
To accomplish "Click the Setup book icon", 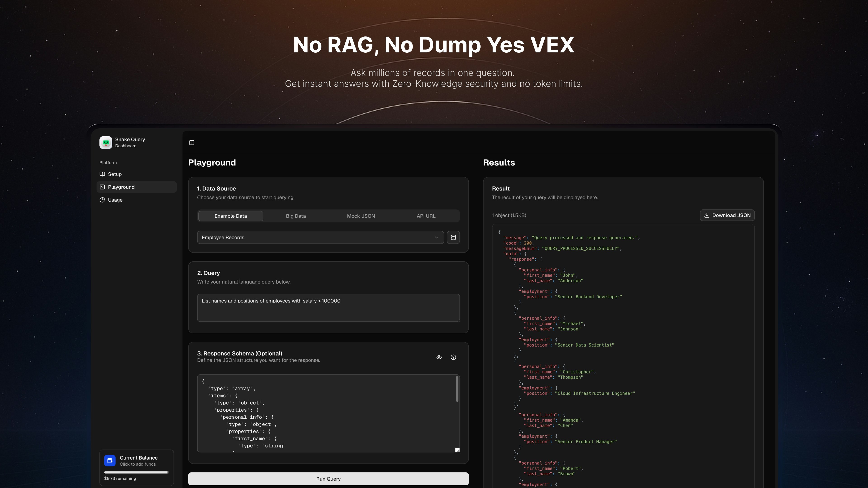I will (102, 174).
